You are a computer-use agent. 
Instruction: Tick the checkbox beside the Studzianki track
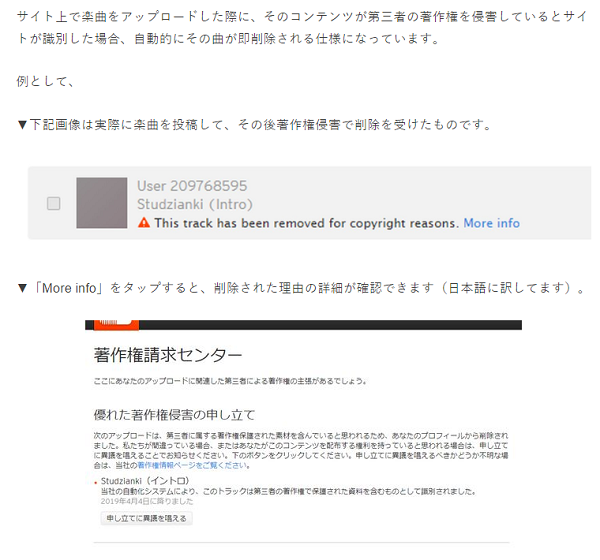(x=54, y=203)
